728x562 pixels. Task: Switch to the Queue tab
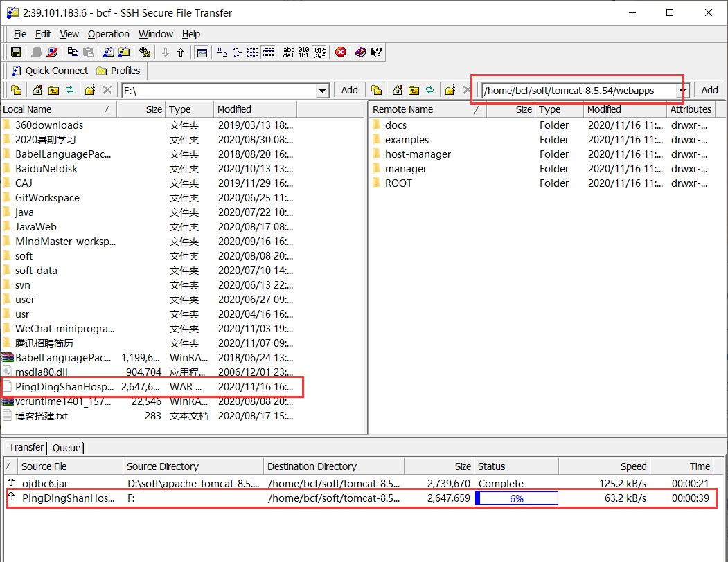click(x=66, y=448)
